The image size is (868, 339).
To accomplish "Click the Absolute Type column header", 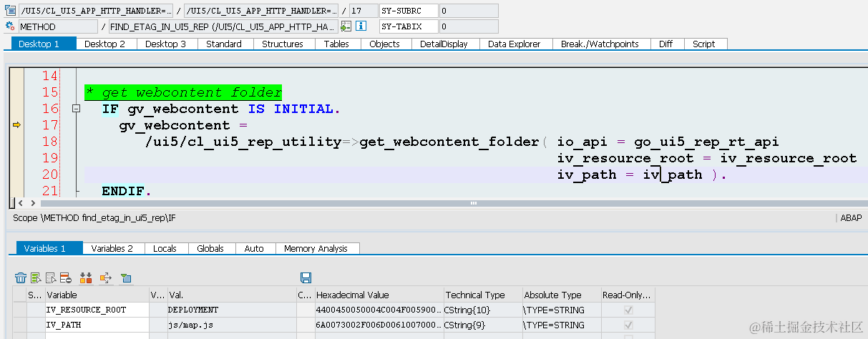I will pos(561,295).
